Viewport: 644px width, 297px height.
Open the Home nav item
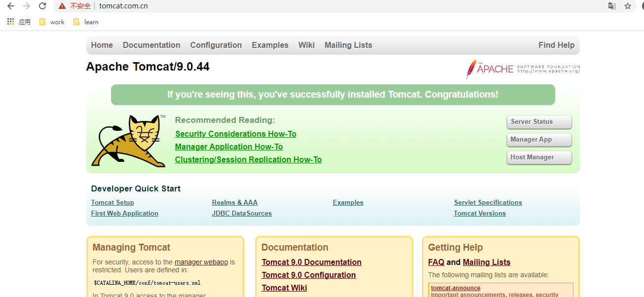click(x=102, y=45)
